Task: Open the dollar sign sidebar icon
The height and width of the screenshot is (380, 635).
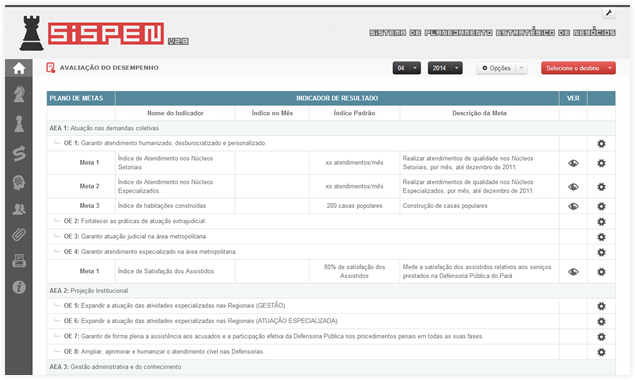Action: click(x=19, y=154)
